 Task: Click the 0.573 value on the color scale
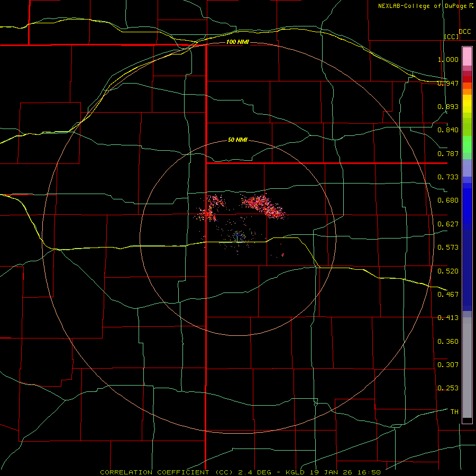pyautogui.click(x=448, y=248)
